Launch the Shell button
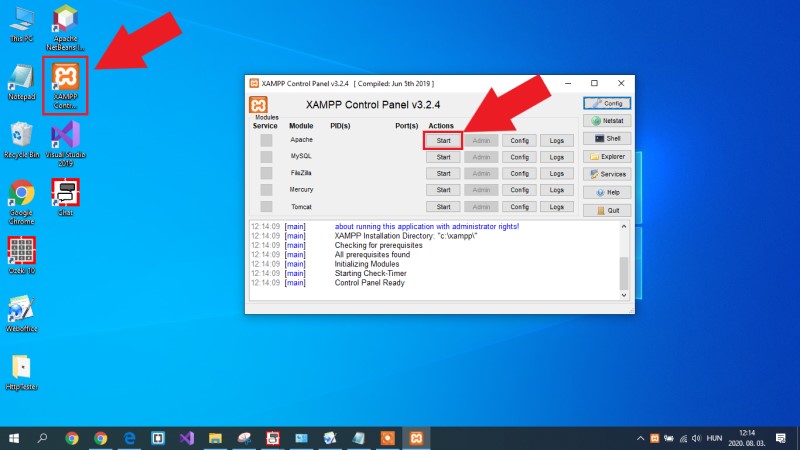This screenshot has height=450, width=800. (x=607, y=138)
